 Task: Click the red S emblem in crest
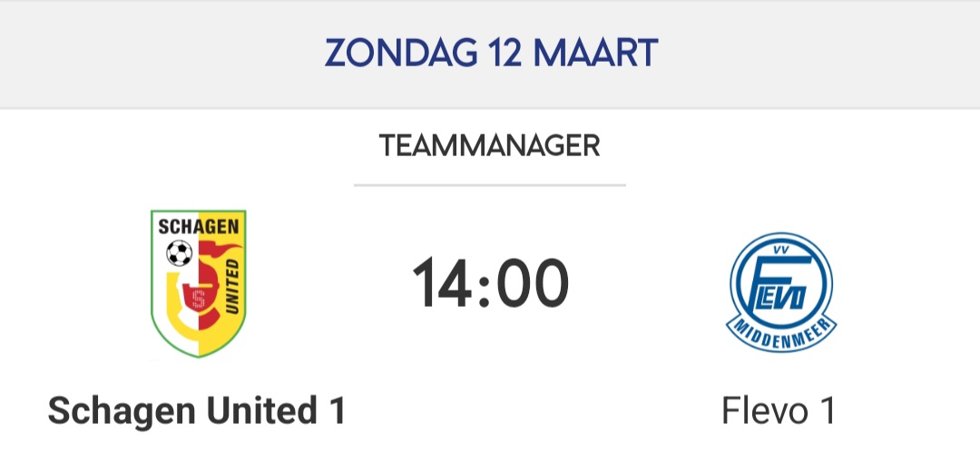pos(197,299)
